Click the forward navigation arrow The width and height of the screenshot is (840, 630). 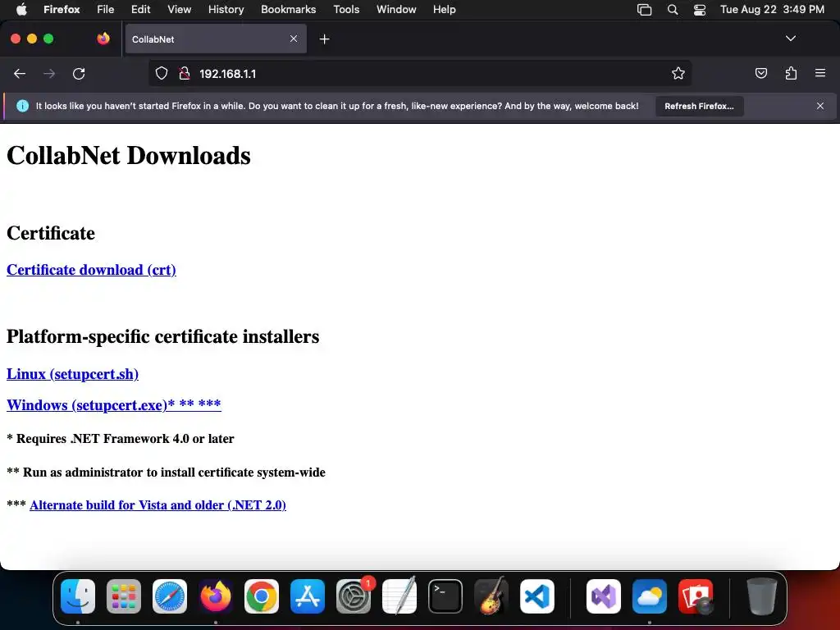[49, 73]
